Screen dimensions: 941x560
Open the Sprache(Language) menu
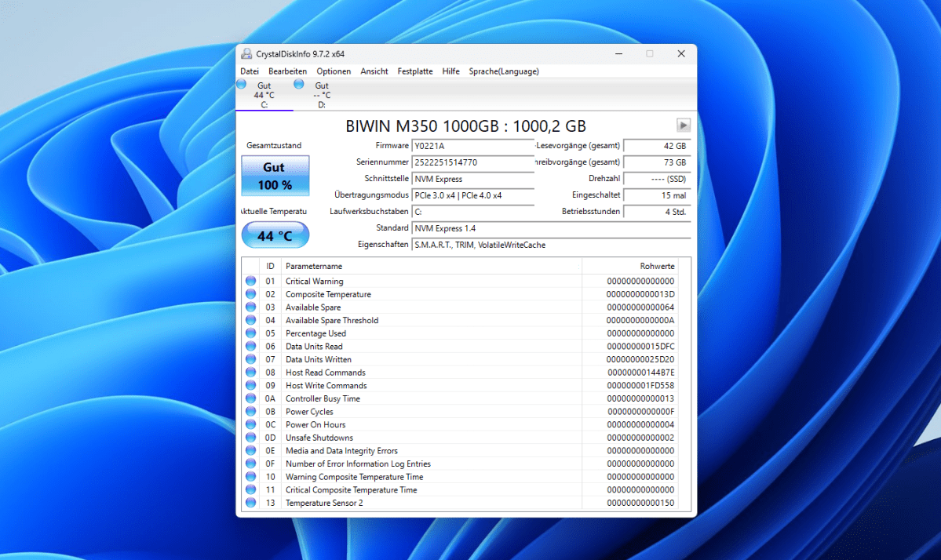503,71
